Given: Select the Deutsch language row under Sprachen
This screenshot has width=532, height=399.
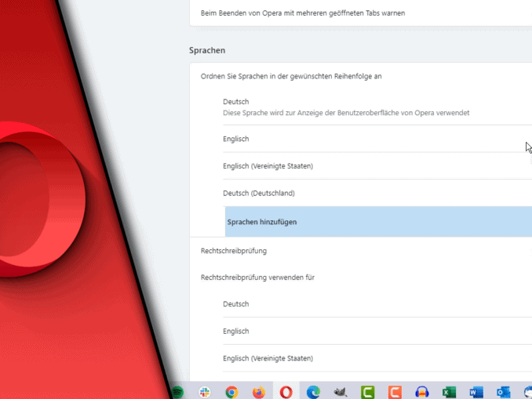Looking at the screenshot, I should pos(377,107).
